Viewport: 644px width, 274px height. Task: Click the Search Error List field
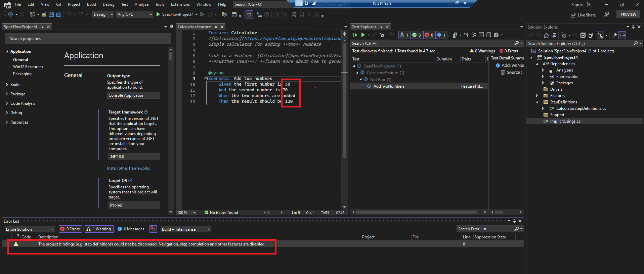coord(490,229)
